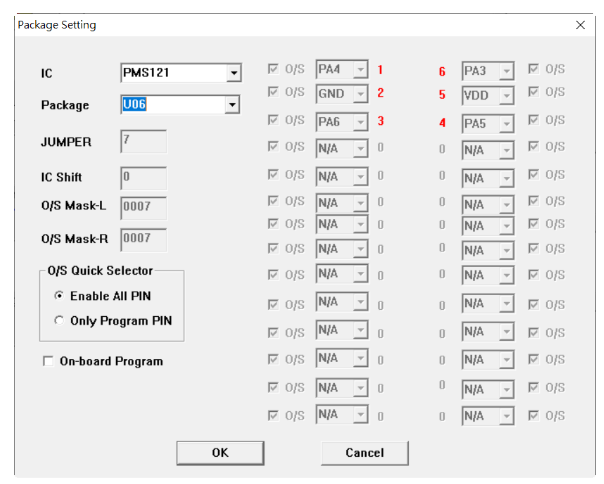Viewport: 604px width, 484px height.
Task: Click the OK button
Action: 220,453
